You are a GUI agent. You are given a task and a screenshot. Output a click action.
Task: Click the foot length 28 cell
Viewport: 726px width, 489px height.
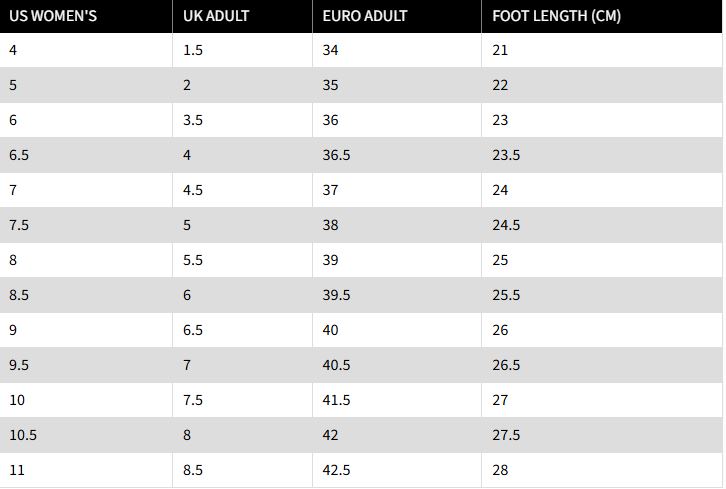tap(500, 470)
